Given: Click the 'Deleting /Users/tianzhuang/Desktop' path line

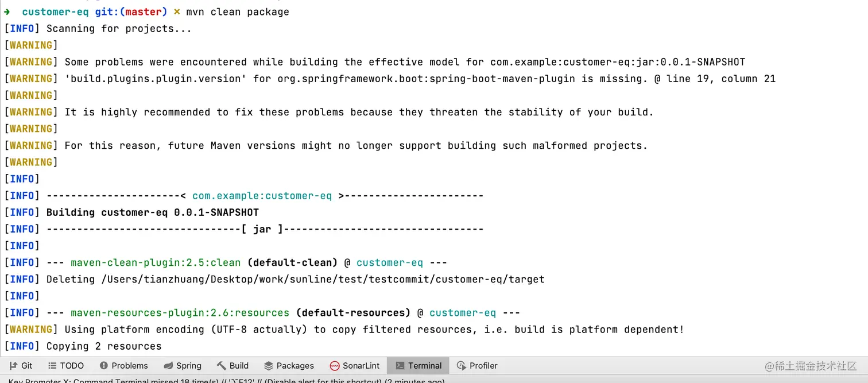Looking at the screenshot, I should [274, 279].
